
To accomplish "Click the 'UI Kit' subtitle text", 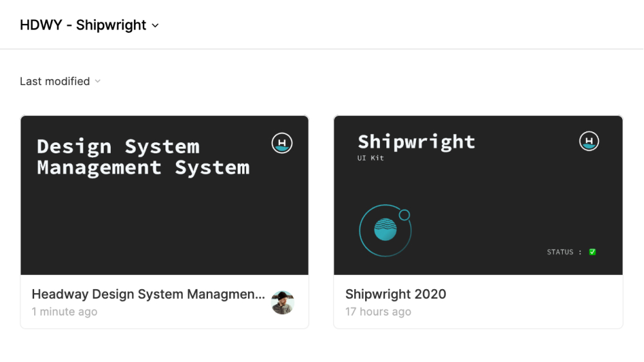I will (370, 158).
